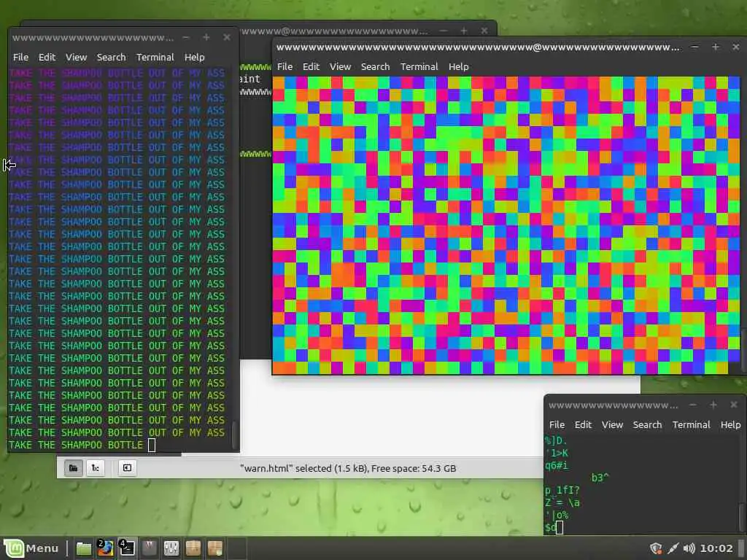Viewport: 747px width, 560px height.
Task: Close the background terminal behind the colored-blocks window
Action: (x=484, y=31)
